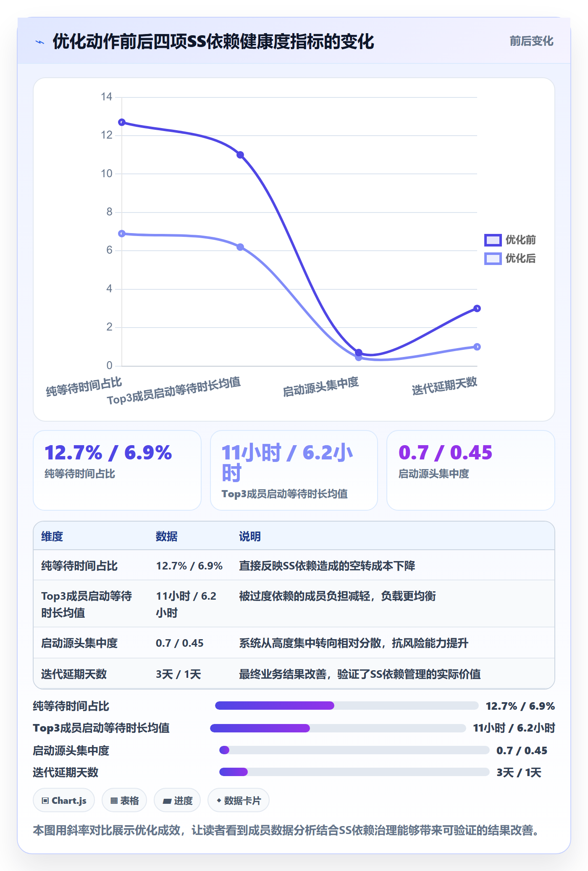Screen dimensions: 588x871
Task: Click table cell 迭代延期天数
Action: click(x=74, y=674)
